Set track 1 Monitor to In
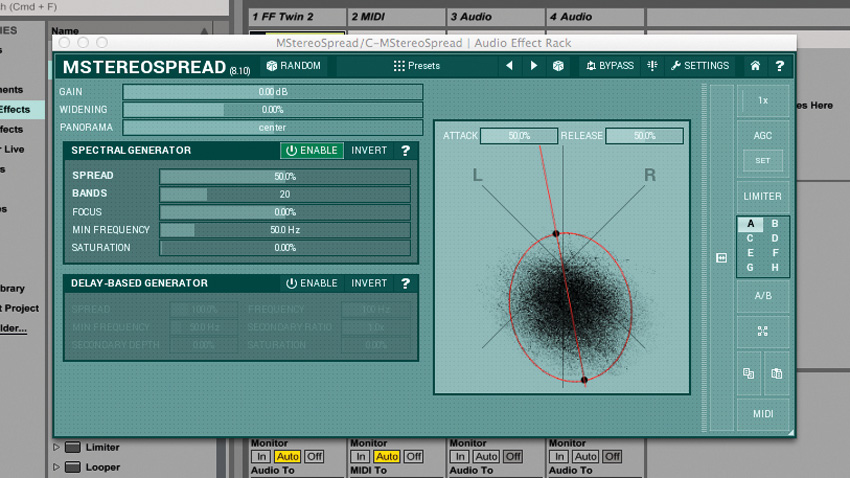The height and width of the screenshot is (478, 850). (261, 457)
